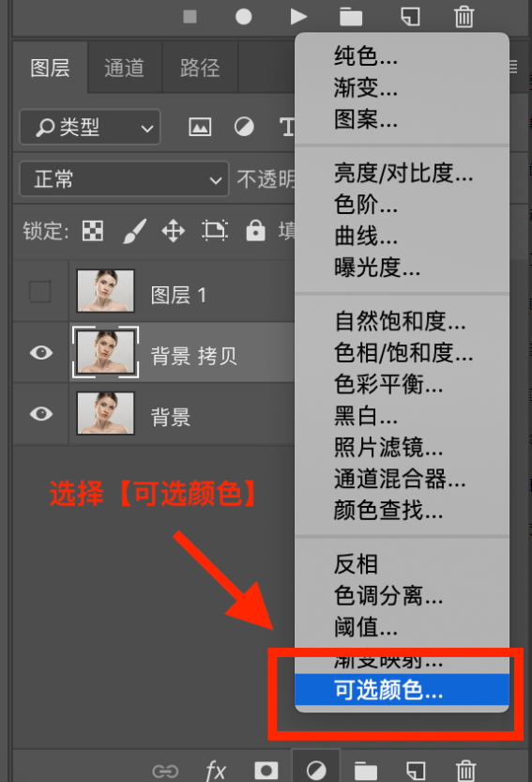Choose 黑白... adjustment
The width and height of the screenshot is (532, 782).
402,416
